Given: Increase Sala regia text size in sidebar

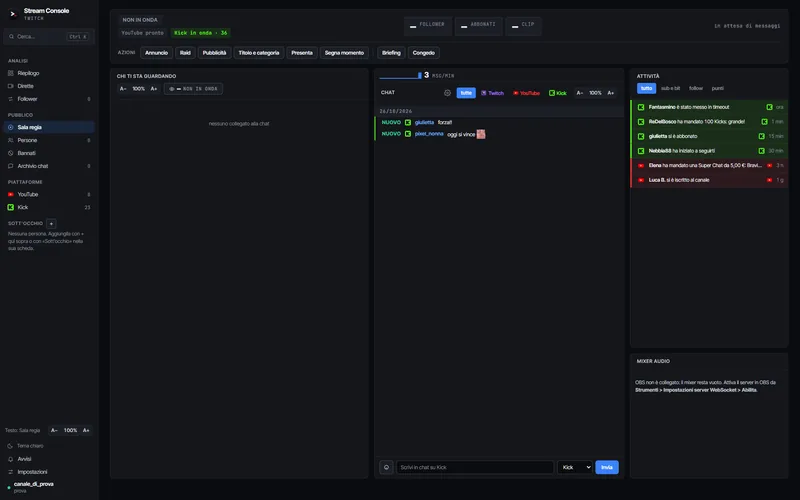Looking at the screenshot, I should (x=86, y=431).
